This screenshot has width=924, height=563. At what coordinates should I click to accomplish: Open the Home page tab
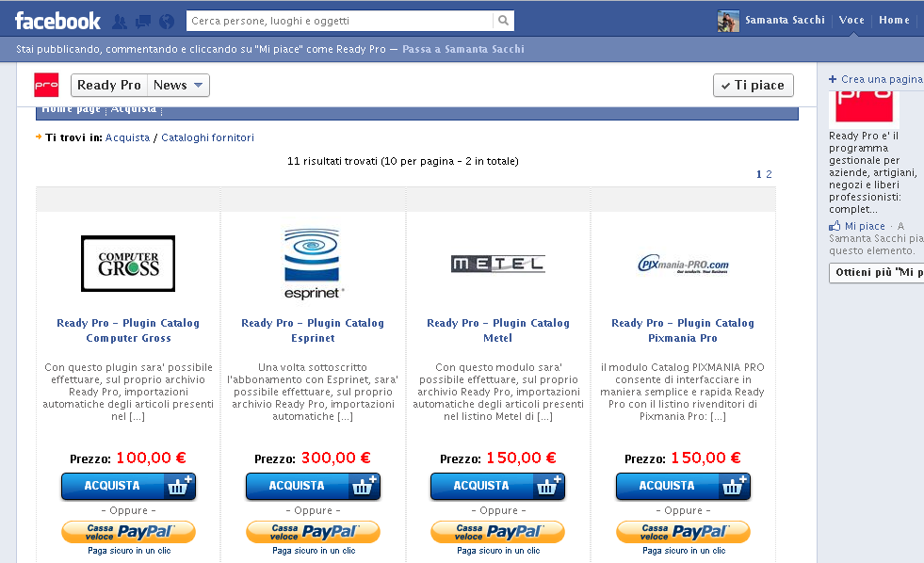coord(71,109)
